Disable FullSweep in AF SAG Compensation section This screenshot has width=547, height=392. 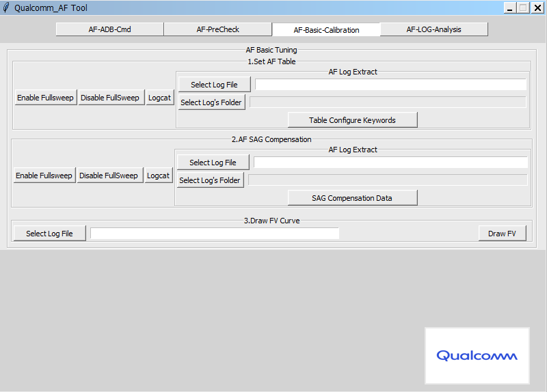click(108, 176)
